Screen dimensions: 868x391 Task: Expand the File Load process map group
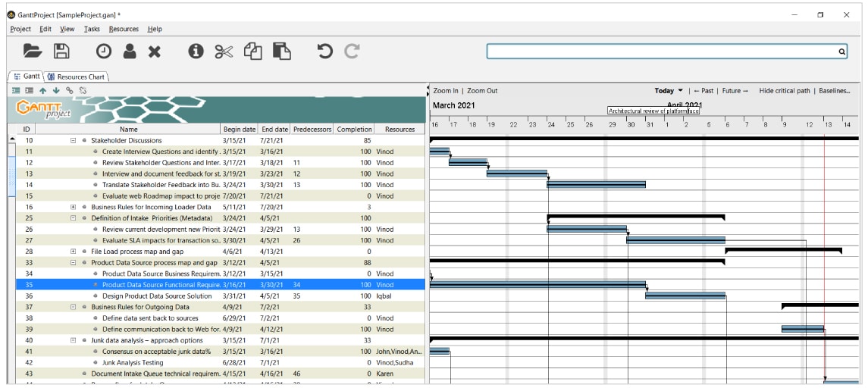(x=74, y=251)
